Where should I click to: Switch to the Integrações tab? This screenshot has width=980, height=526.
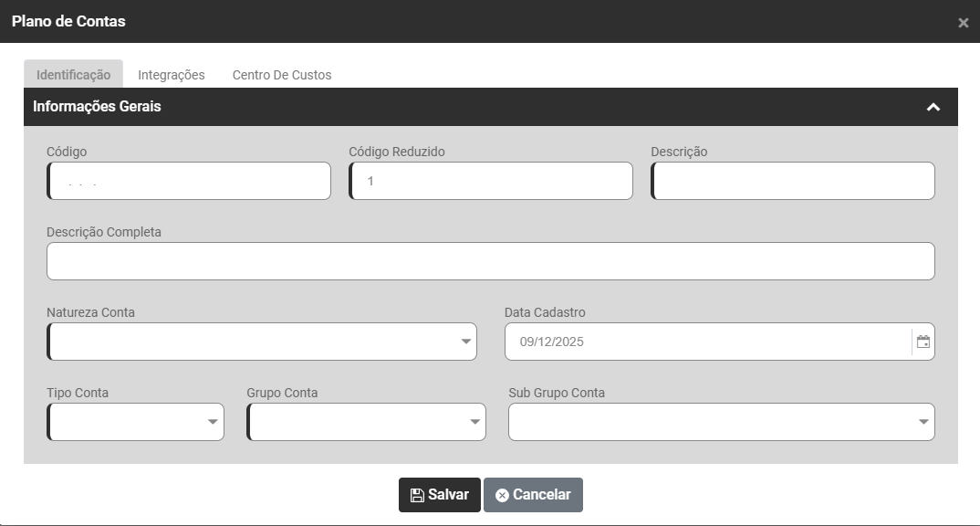(172, 75)
